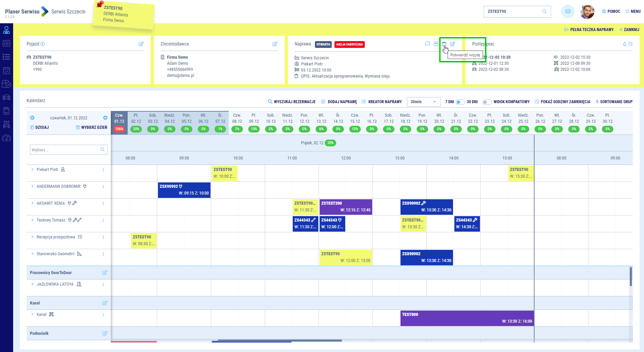Click the horizontal calendar scrollbar
The width and height of the screenshot is (644, 352).
pos(280,341)
